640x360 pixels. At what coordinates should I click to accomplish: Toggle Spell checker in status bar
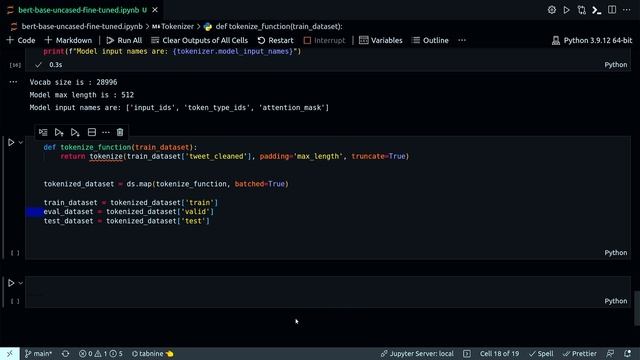[x=541, y=353]
